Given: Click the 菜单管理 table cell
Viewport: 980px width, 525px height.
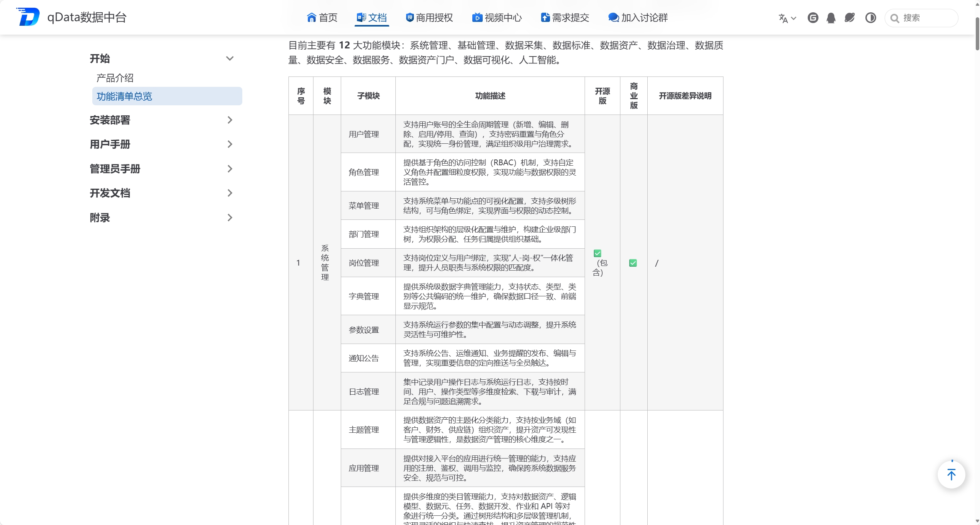Looking at the screenshot, I should tap(368, 206).
